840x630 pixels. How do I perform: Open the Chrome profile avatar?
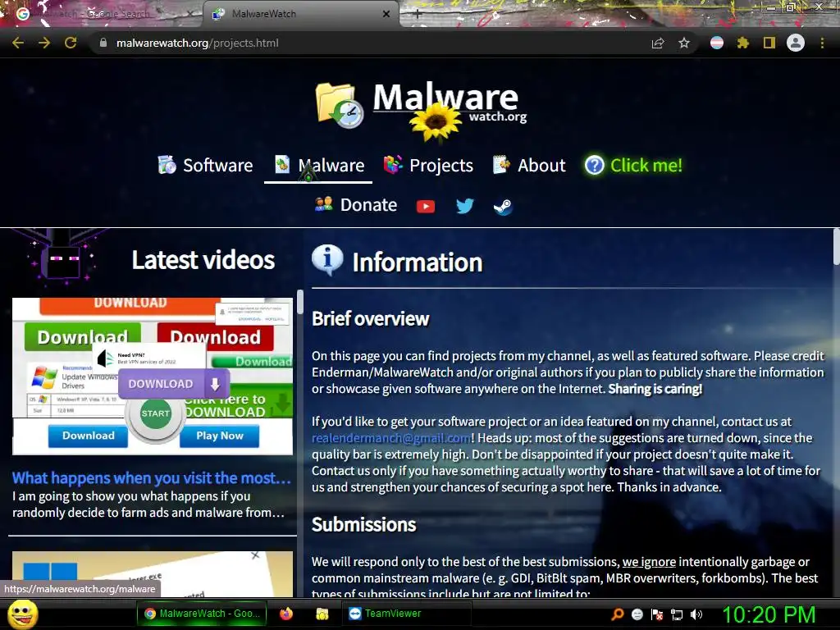[796, 43]
